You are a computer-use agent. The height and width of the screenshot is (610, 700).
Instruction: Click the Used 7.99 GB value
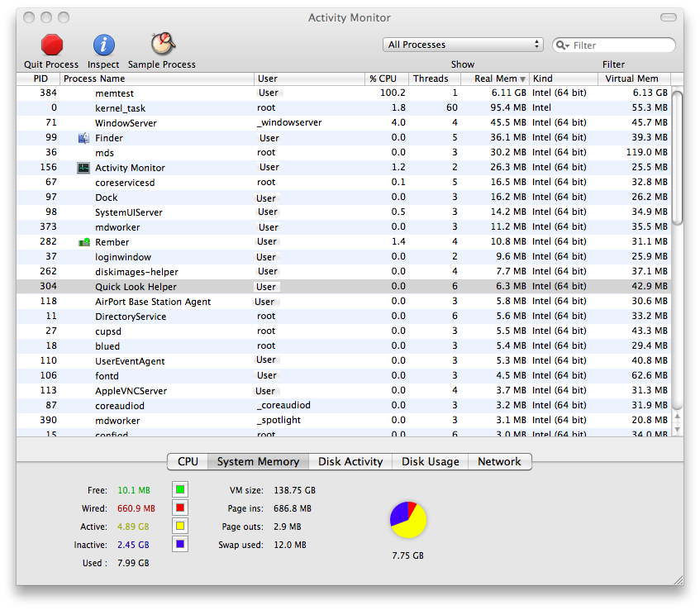(133, 563)
